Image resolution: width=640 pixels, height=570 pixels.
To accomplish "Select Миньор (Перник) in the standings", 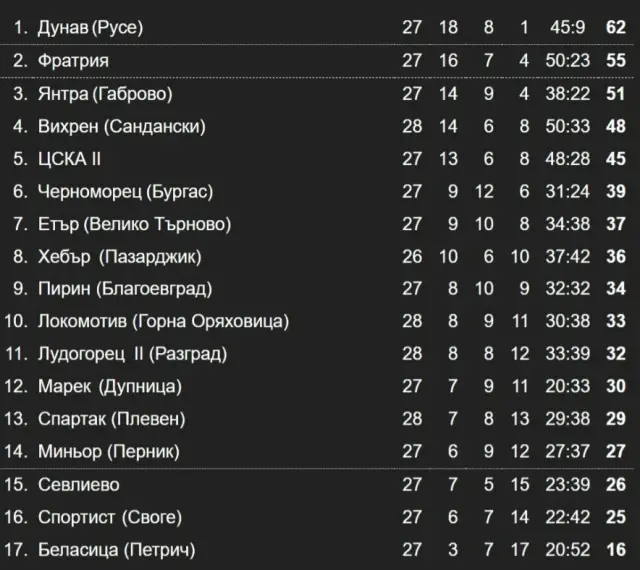I will pyautogui.click(x=109, y=451).
